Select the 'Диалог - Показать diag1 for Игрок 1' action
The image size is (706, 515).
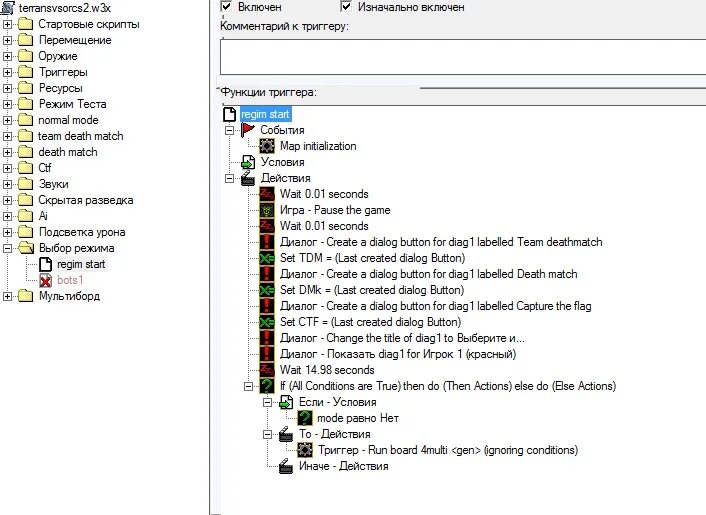click(x=398, y=354)
